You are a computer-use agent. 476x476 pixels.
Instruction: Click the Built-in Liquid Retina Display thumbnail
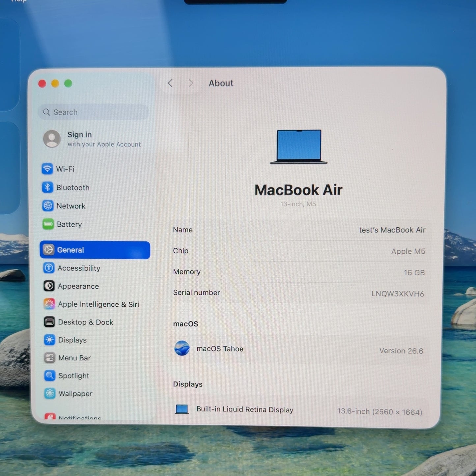pos(182,409)
